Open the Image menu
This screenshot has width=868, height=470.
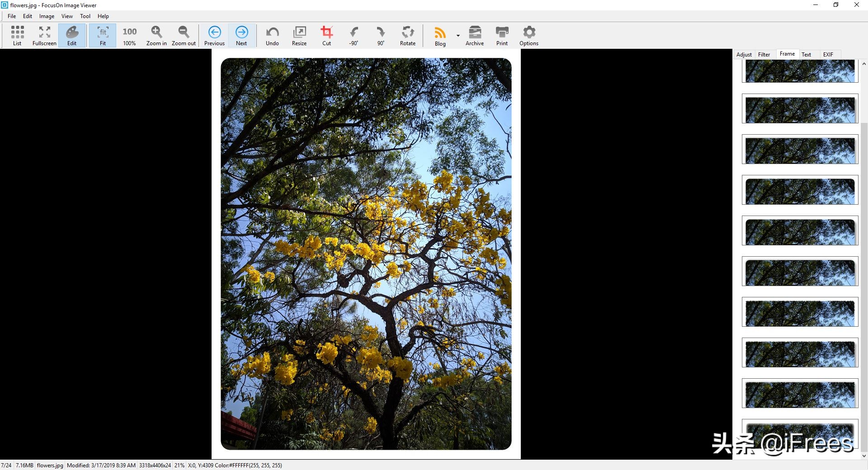pyautogui.click(x=47, y=16)
